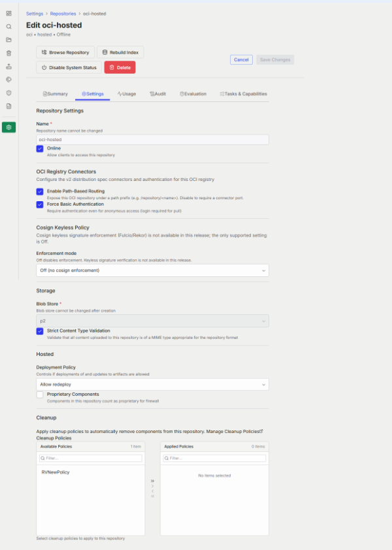Click the '0 items' count label
Viewport: 392px width, 550px height.
tap(258, 447)
